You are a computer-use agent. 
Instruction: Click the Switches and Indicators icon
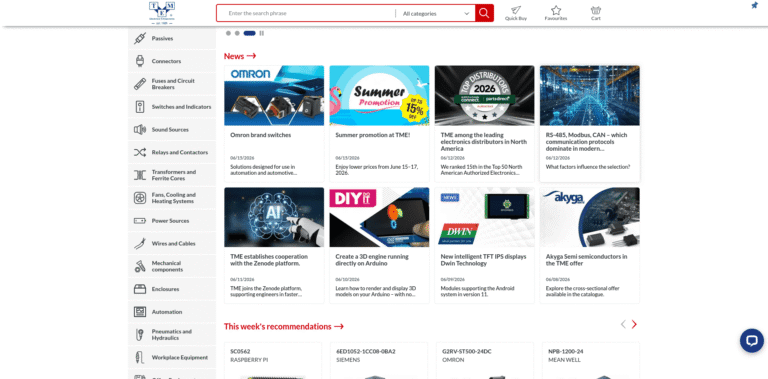[140, 107]
